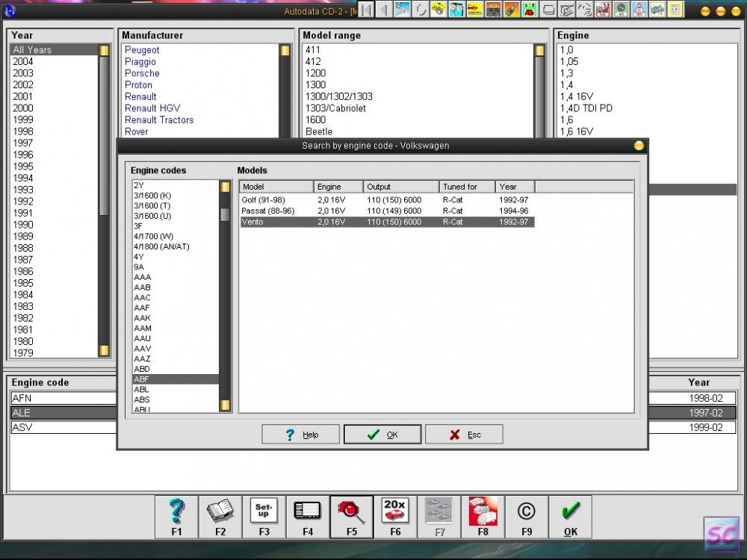Click the orange key tag toolbar icon
747x560 pixels.
[511, 9]
